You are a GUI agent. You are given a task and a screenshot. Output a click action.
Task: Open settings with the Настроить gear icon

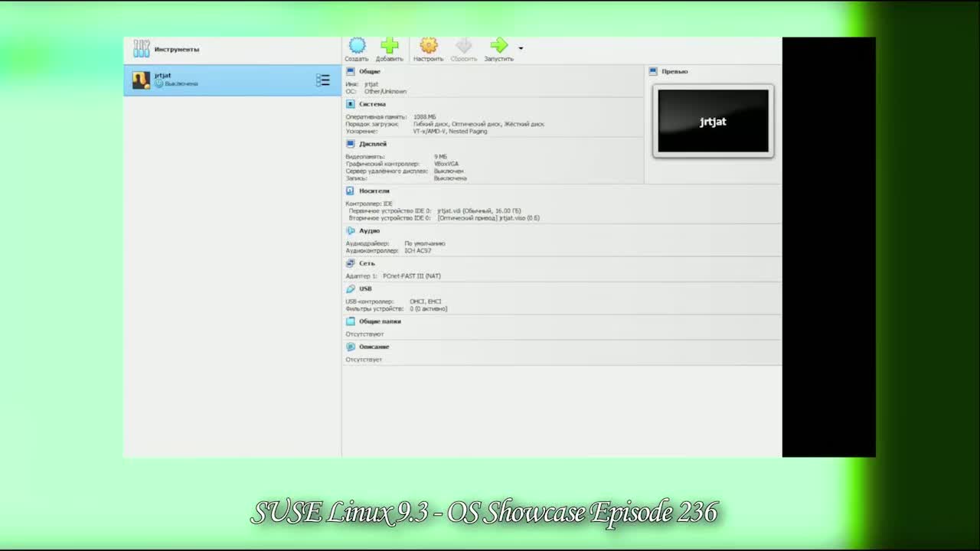[x=429, y=46]
